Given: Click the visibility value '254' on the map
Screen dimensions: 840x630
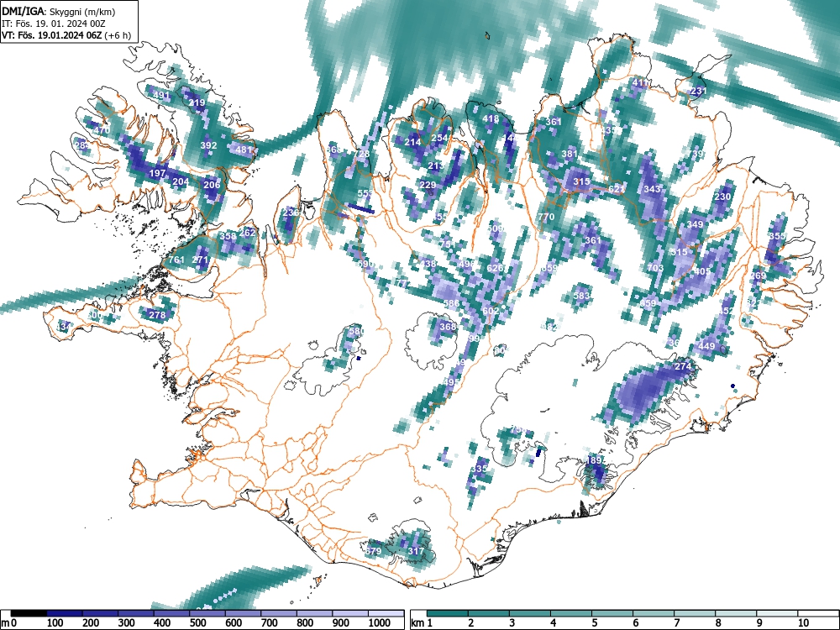Looking at the screenshot, I should tap(439, 138).
